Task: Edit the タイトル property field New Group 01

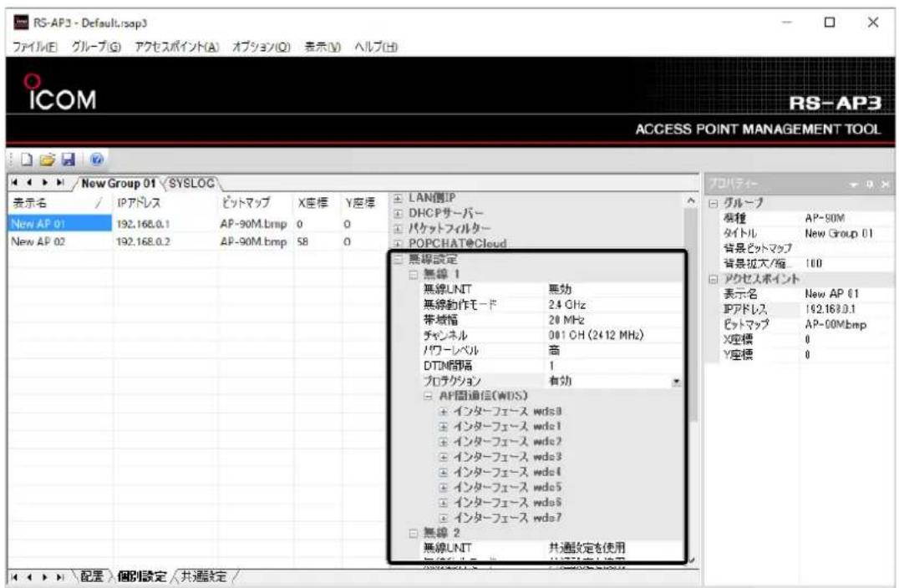Action: coord(846,233)
